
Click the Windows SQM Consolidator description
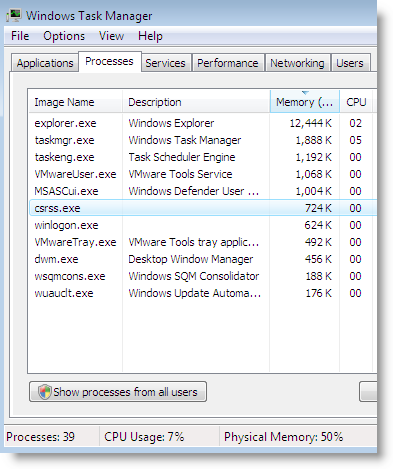[194, 276]
